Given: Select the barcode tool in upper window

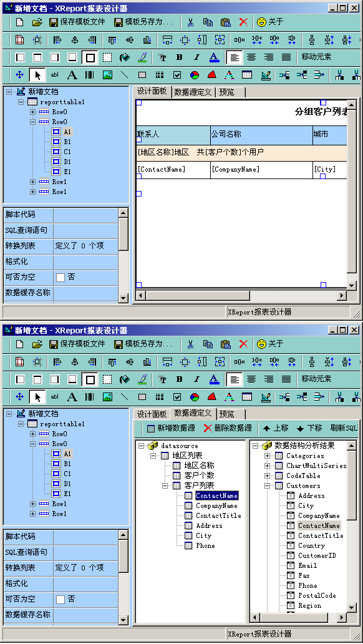Looking at the screenshot, I should [90, 75].
